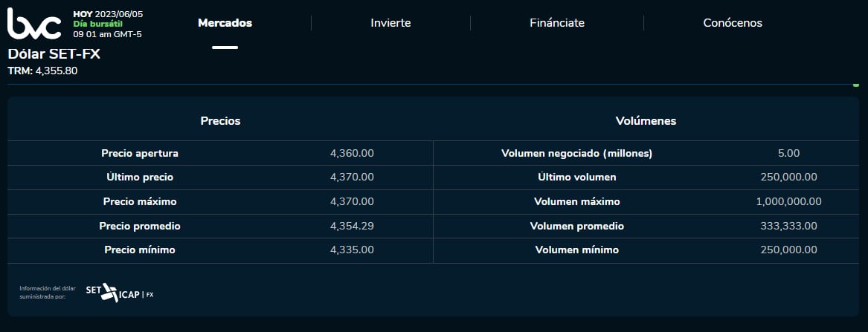Click the Volumen negociado (millones) label
Image resolution: width=868 pixels, height=332 pixels.
point(576,153)
